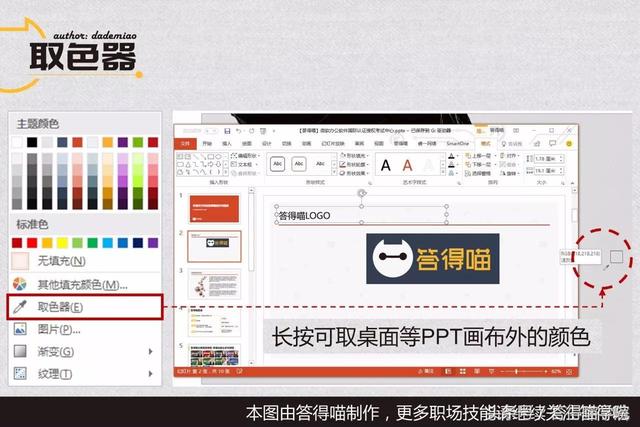Click the Tell me lightbulb search box
This screenshot has height=427, width=640.
pos(512,144)
